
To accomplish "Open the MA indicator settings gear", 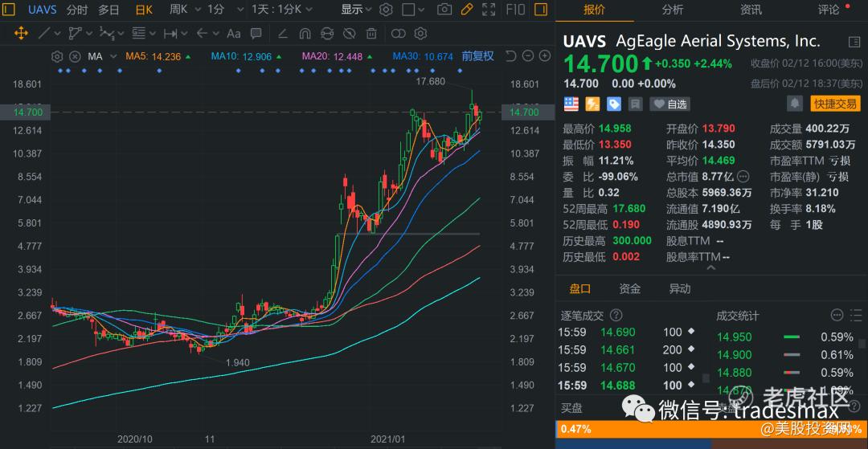I will click(56, 56).
